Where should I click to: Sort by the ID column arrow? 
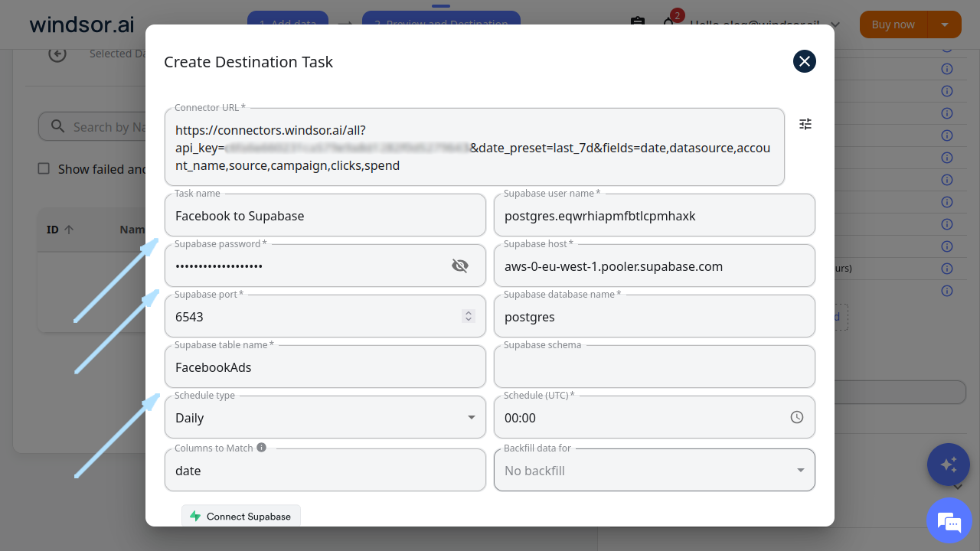point(69,230)
